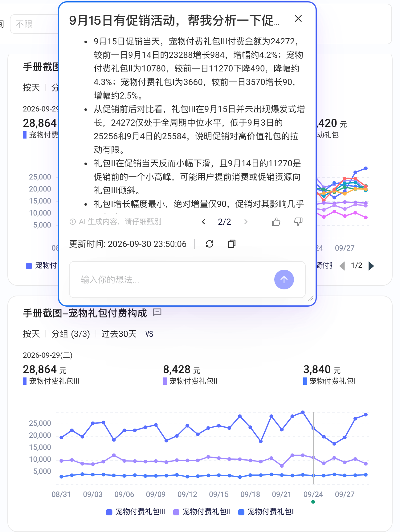Go to previous legend page in upper chart
This screenshot has width=400, height=532.
tap(342, 266)
